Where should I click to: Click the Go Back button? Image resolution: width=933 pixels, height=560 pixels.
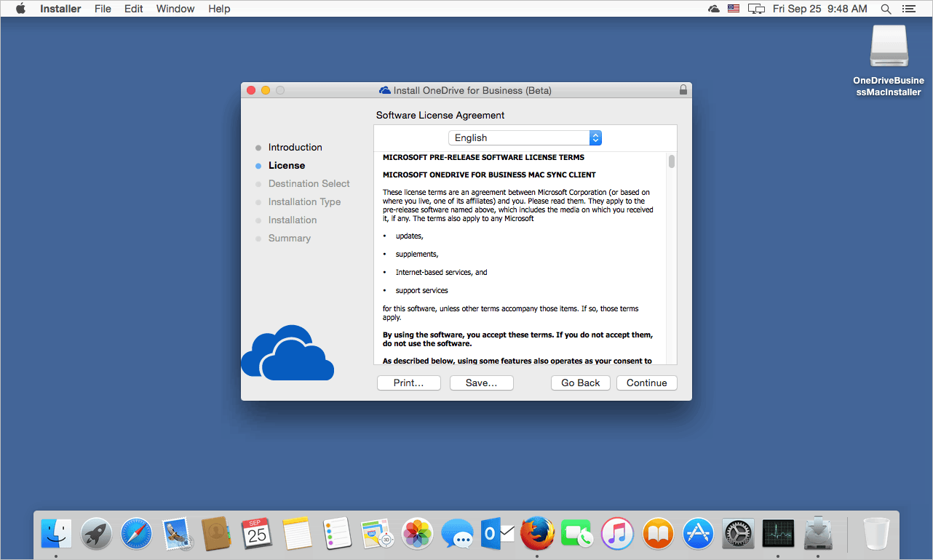coord(581,383)
